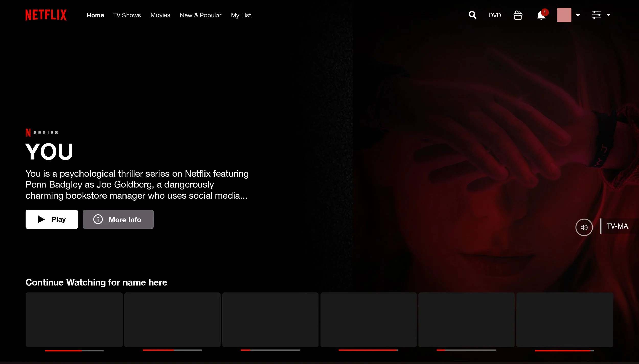Open the New & Popular section
639x364 pixels.
point(201,15)
